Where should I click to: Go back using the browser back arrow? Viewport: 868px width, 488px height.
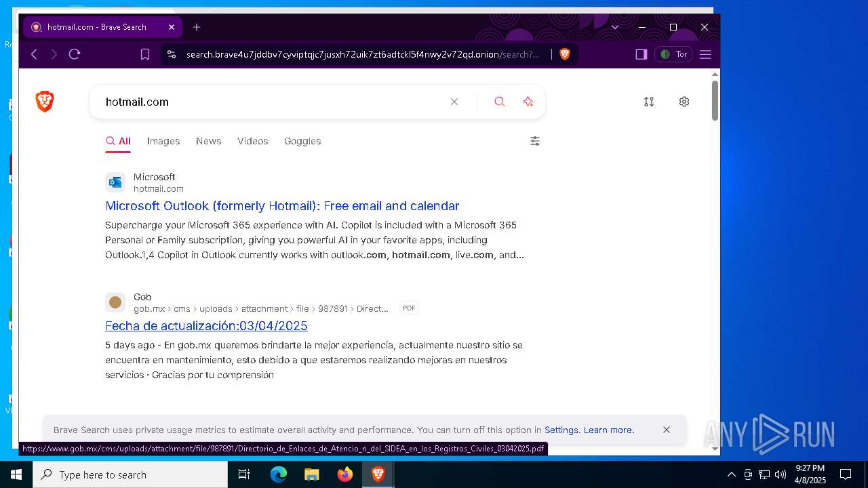[x=34, y=54]
